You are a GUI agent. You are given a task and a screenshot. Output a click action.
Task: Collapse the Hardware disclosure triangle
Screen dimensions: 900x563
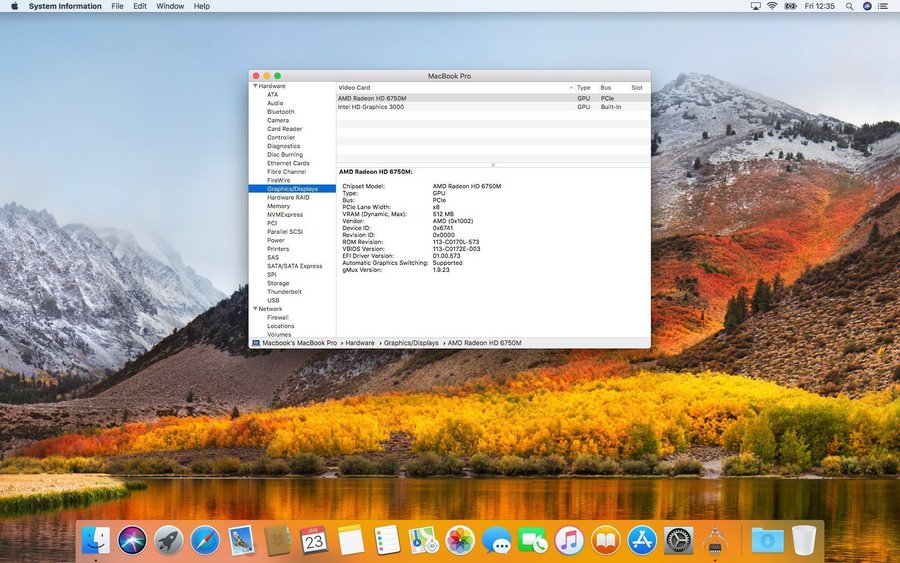point(255,86)
